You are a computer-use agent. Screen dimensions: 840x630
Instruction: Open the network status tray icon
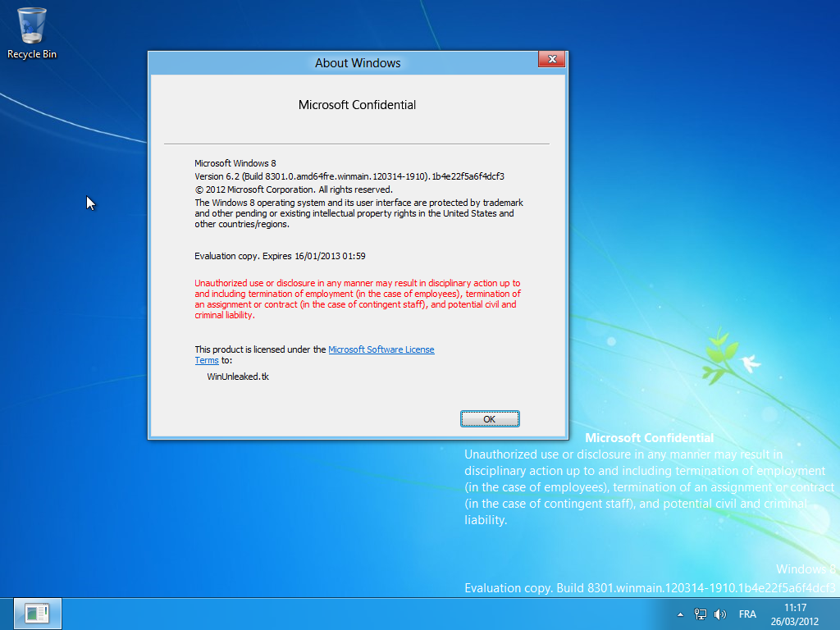pyautogui.click(x=701, y=614)
